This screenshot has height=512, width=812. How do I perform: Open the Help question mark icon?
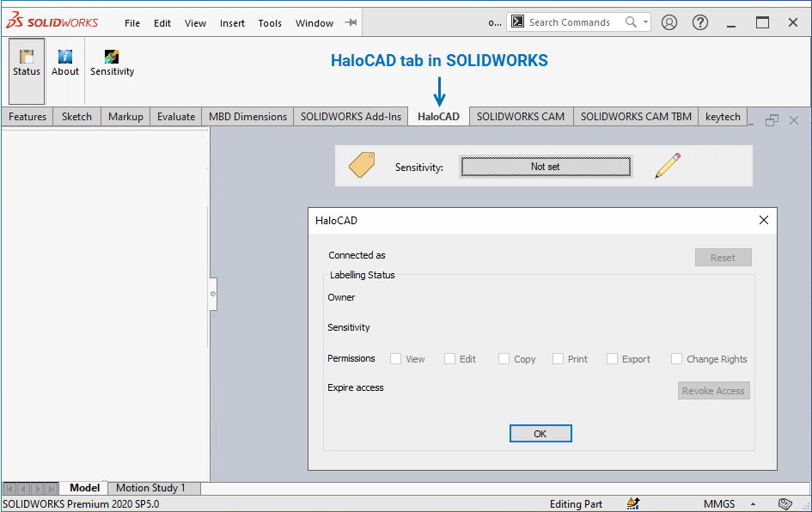pos(700,22)
